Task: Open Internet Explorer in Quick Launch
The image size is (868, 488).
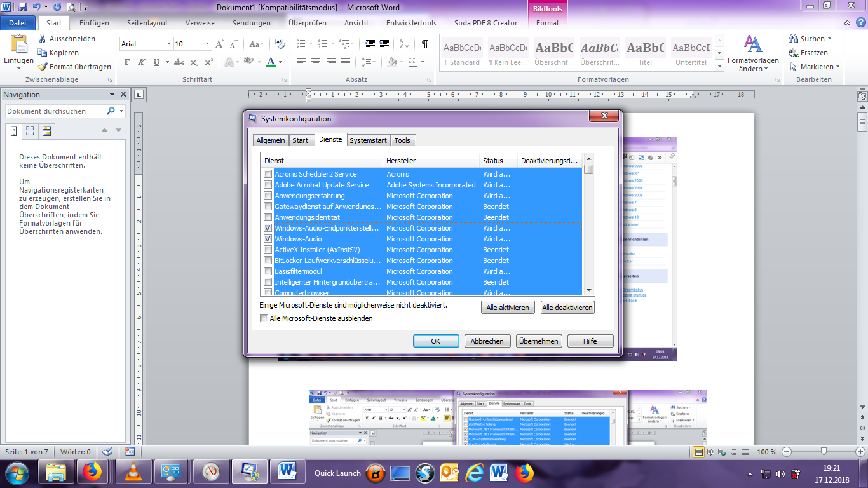Action: pyautogui.click(x=475, y=473)
